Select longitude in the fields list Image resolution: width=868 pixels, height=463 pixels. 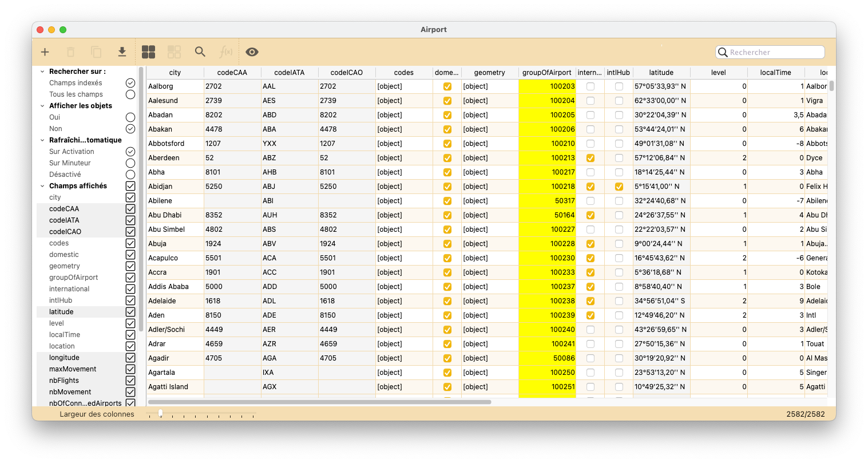[64, 358]
